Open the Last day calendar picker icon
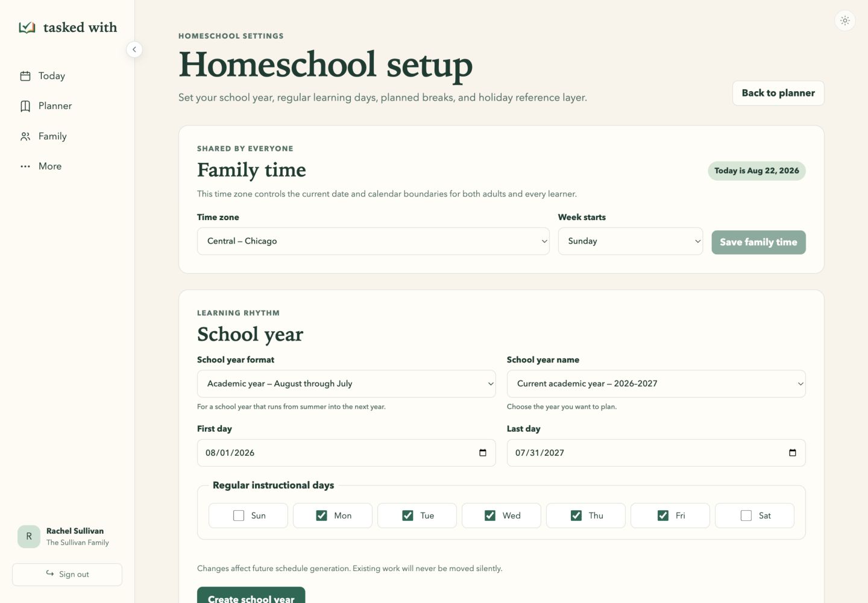Viewport: 868px width, 603px height. click(x=793, y=453)
